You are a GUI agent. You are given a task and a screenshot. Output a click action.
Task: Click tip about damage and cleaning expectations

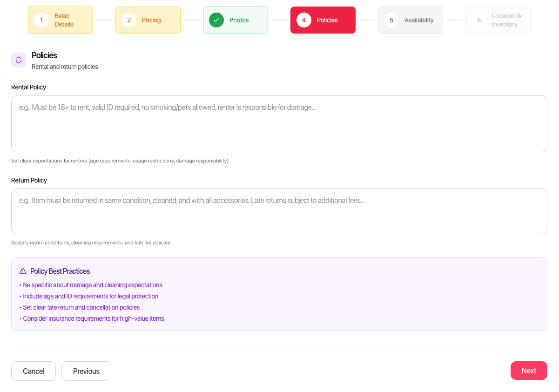coord(91,285)
